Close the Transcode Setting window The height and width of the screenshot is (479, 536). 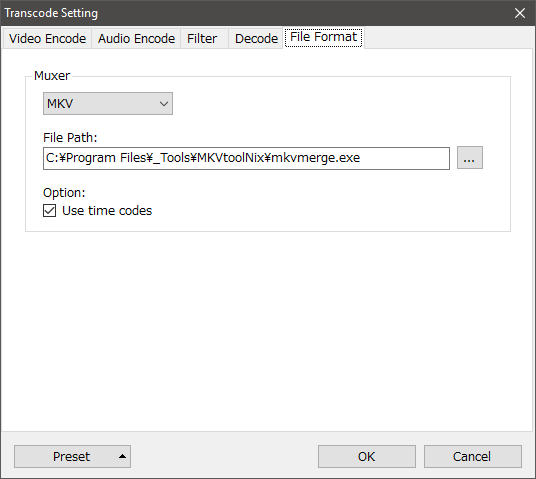click(520, 13)
